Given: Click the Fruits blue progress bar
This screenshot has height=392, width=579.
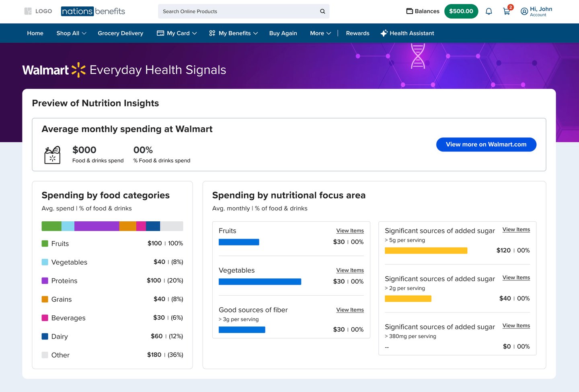Looking at the screenshot, I should pos(239,242).
